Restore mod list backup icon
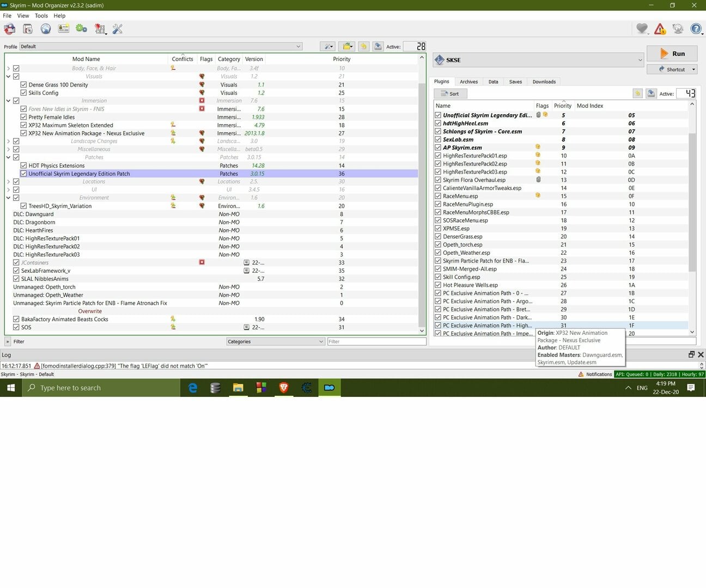The height and width of the screenshot is (588, 706). tap(363, 46)
